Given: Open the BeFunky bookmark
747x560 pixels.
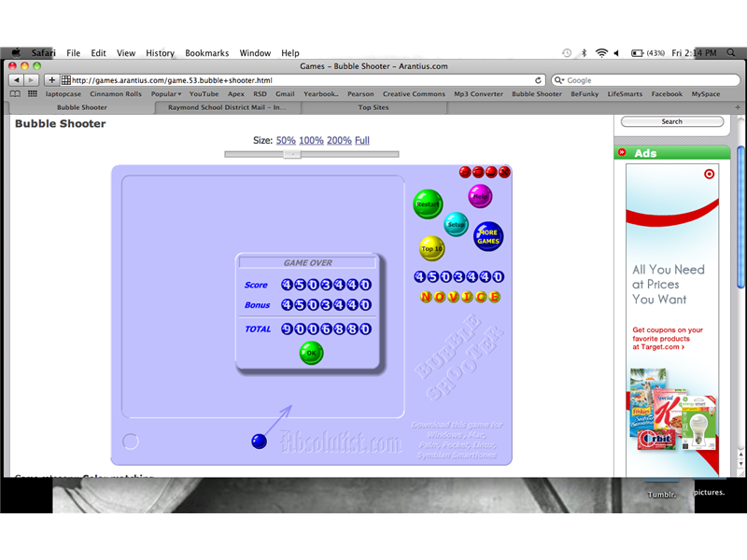Looking at the screenshot, I should [x=585, y=94].
